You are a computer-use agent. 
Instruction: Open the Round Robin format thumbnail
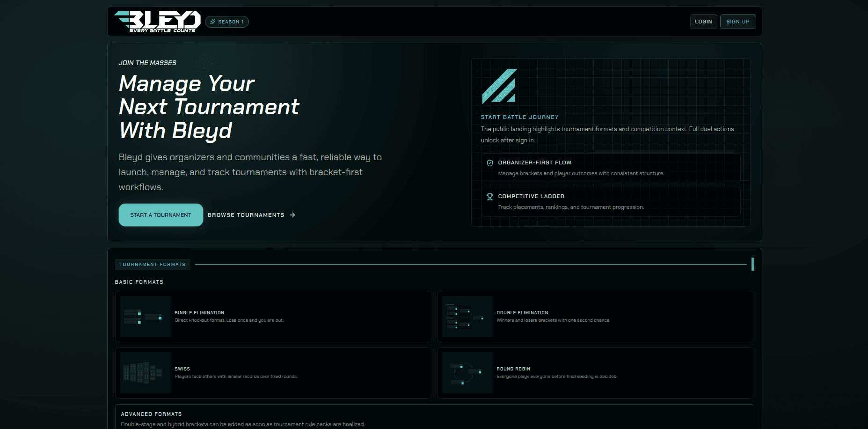(467, 373)
